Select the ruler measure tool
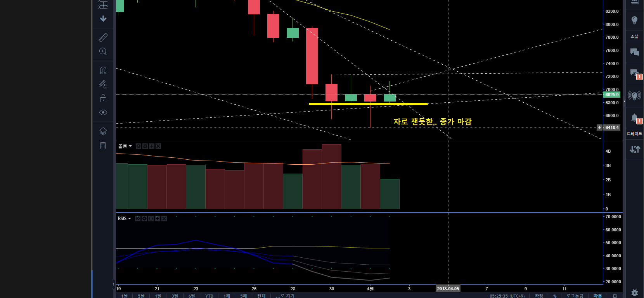Image resolution: width=644 pixels, height=298 pixels. [x=103, y=37]
